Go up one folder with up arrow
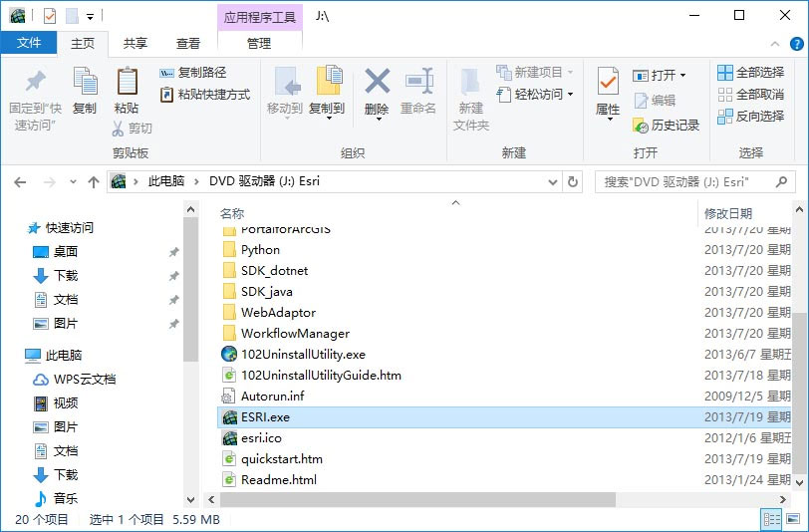The image size is (809, 532). pyautogui.click(x=94, y=182)
